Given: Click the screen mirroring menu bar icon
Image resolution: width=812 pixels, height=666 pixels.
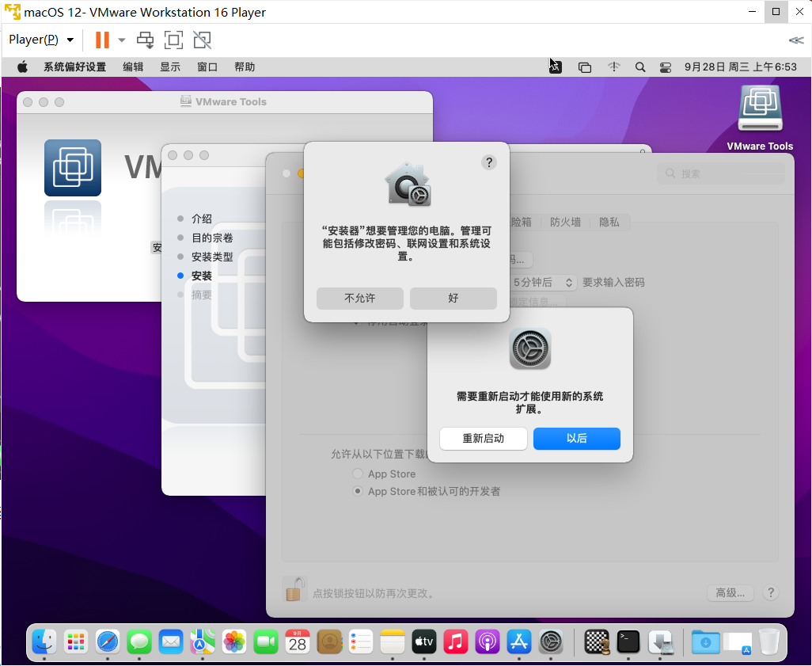Looking at the screenshot, I should tap(585, 67).
